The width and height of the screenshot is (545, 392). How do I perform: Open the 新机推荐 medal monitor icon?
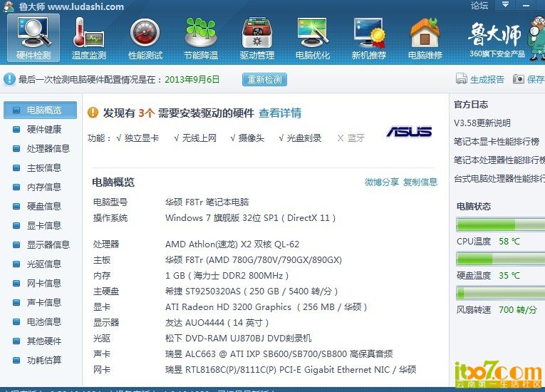click(369, 38)
